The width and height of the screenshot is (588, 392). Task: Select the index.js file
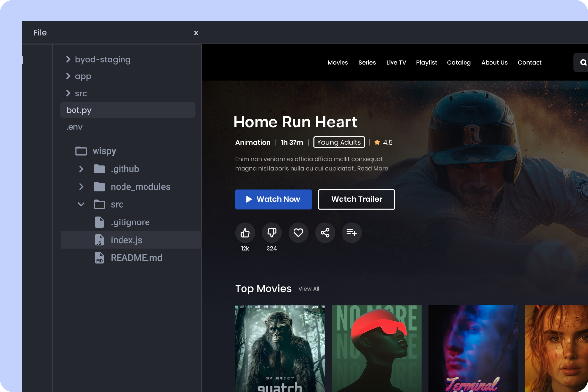(126, 240)
